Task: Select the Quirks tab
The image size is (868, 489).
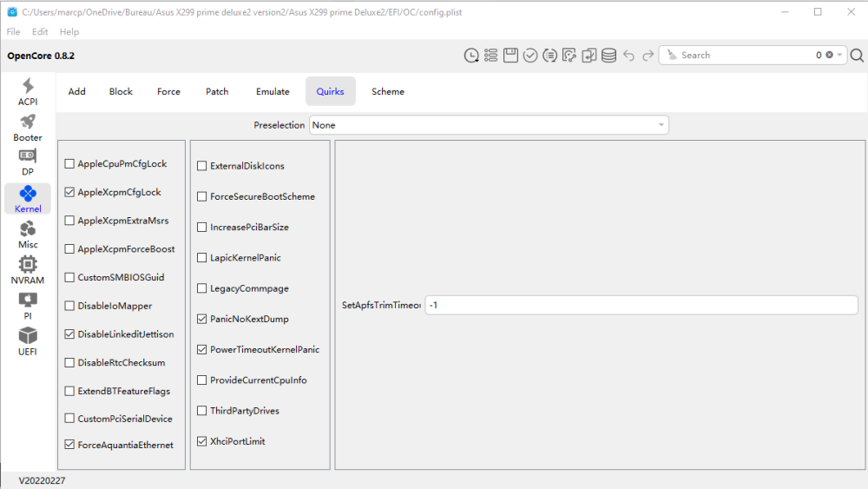Action: [x=331, y=91]
